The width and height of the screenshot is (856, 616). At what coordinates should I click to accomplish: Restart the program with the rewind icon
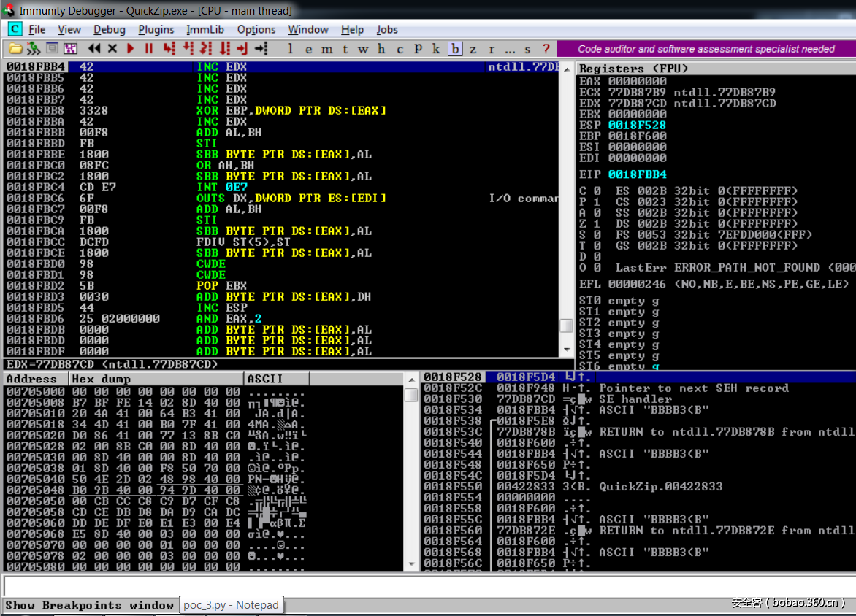point(94,48)
